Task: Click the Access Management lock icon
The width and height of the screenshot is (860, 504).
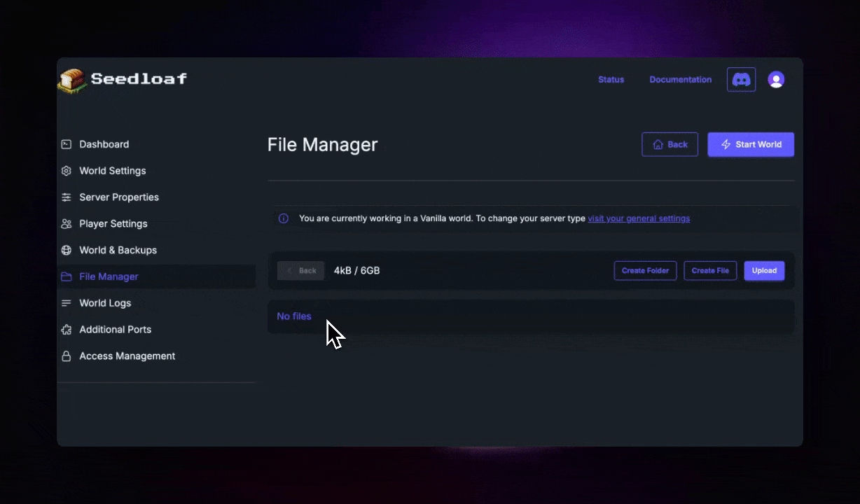Action: coord(67,356)
